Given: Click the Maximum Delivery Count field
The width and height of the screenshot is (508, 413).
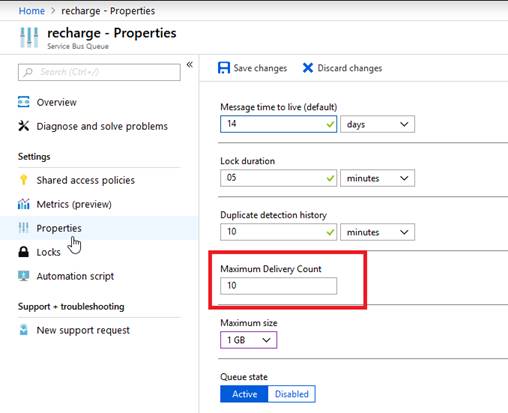Looking at the screenshot, I should click(x=278, y=286).
